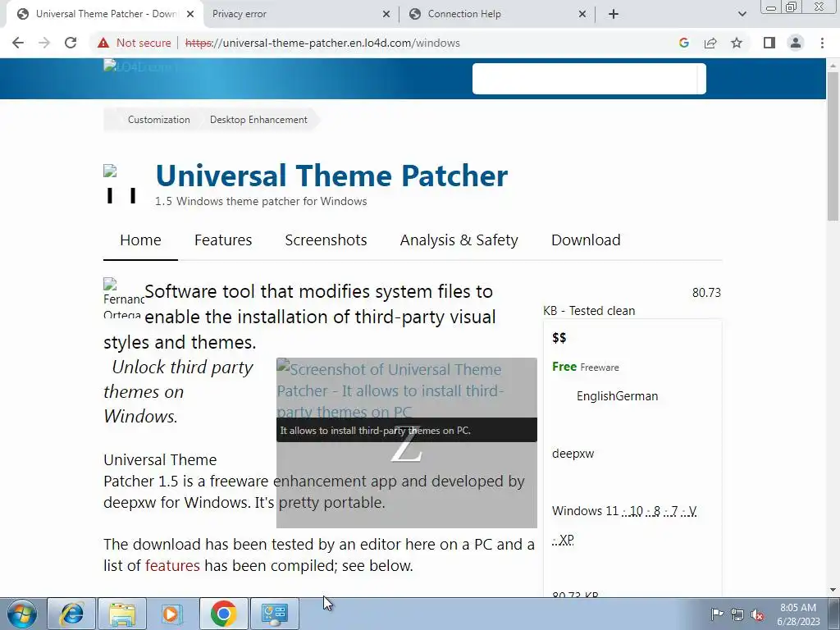Screen dimensions: 840x630
Task: Open the Desktop Enhancement breadcrumb
Action: 258,120
